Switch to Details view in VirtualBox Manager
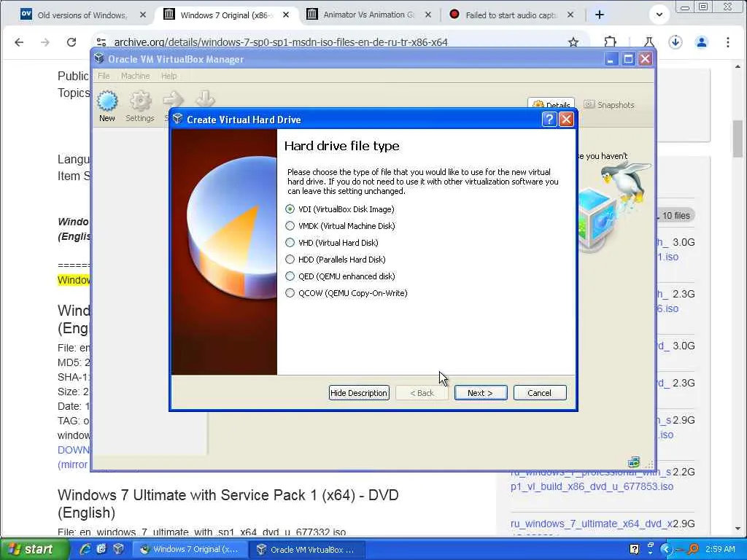This screenshot has width=747, height=560. tap(551, 105)
